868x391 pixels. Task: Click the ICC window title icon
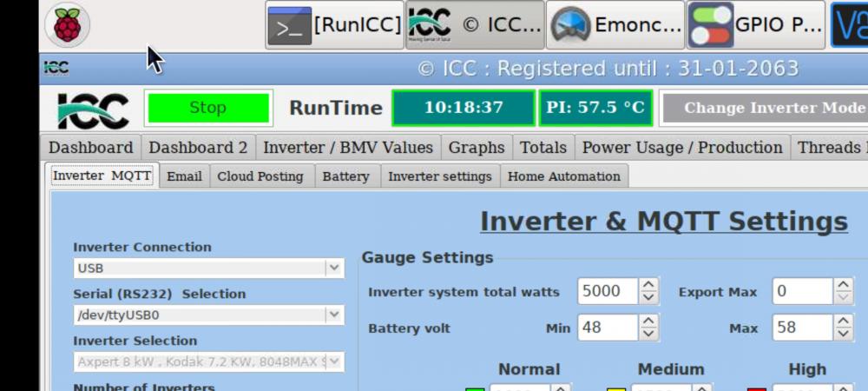pos(56,68)
